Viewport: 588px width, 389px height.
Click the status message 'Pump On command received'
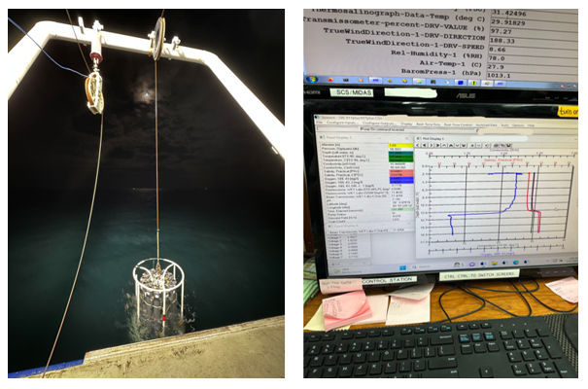click(x=383, y=129)
